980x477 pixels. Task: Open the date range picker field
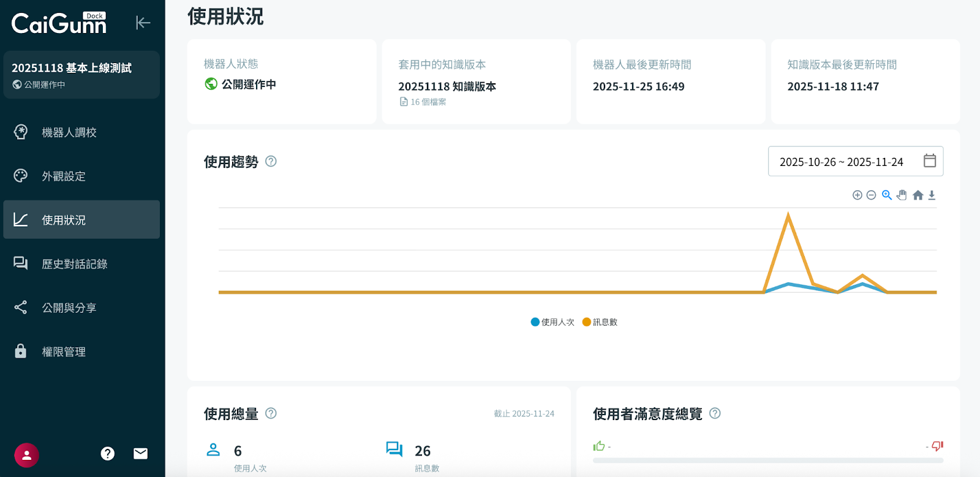(x=855, y=162)
